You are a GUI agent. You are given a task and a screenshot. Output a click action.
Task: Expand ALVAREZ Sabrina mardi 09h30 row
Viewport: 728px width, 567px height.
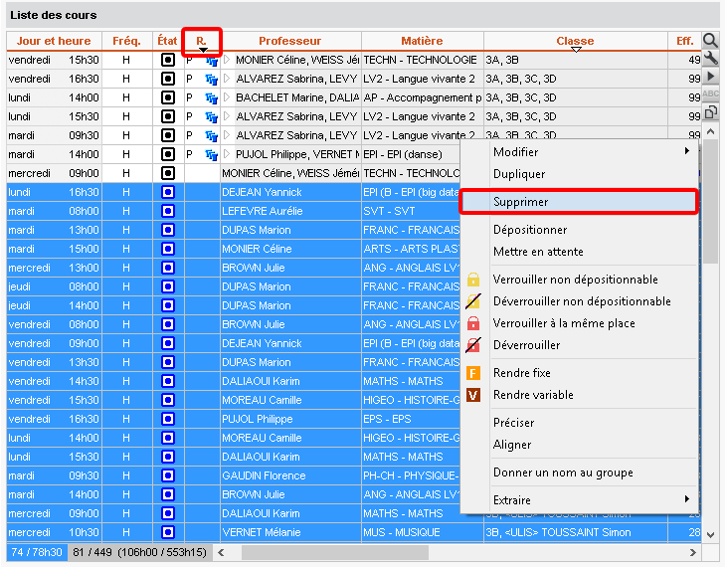(x=227, y=135)
